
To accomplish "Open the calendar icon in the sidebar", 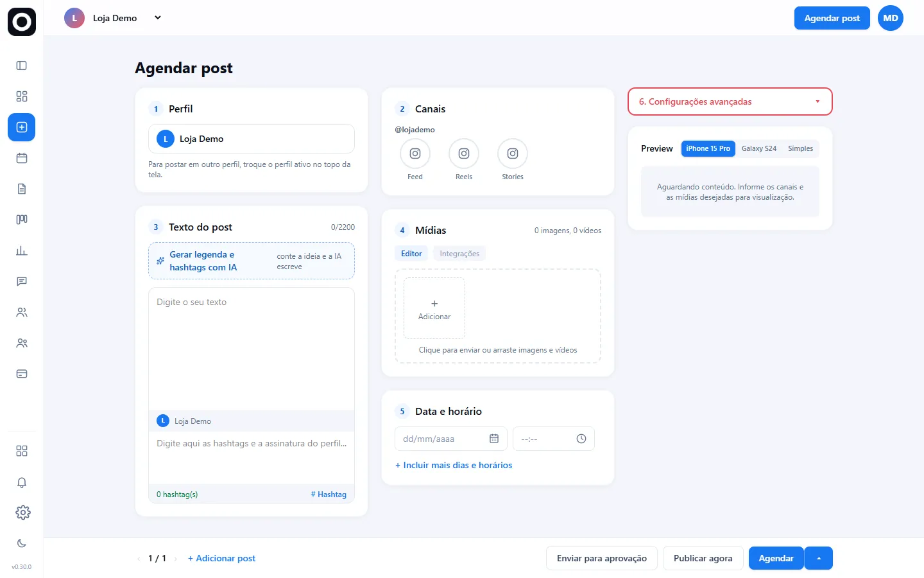I will 22,158.
